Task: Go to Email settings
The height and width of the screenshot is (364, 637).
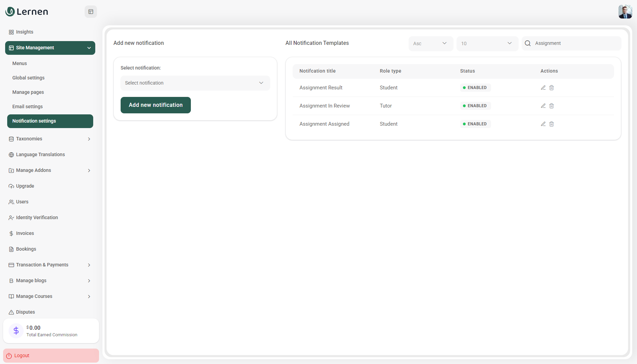Action: click(27, 107)
